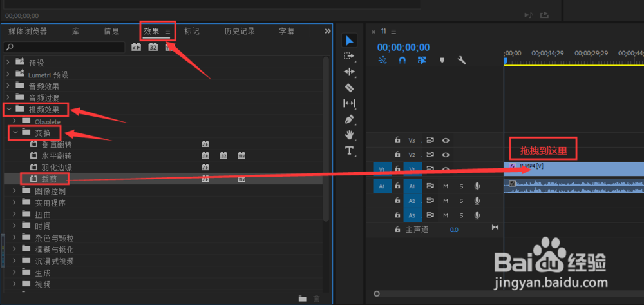Select the Track Select Forward tool
644x305 pixels.
349,56
